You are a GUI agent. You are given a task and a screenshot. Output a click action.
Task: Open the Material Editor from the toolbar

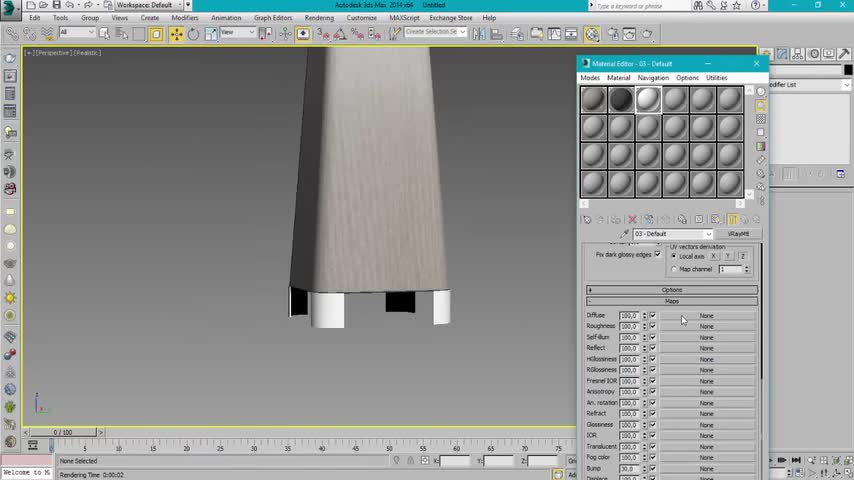point(593,33)
